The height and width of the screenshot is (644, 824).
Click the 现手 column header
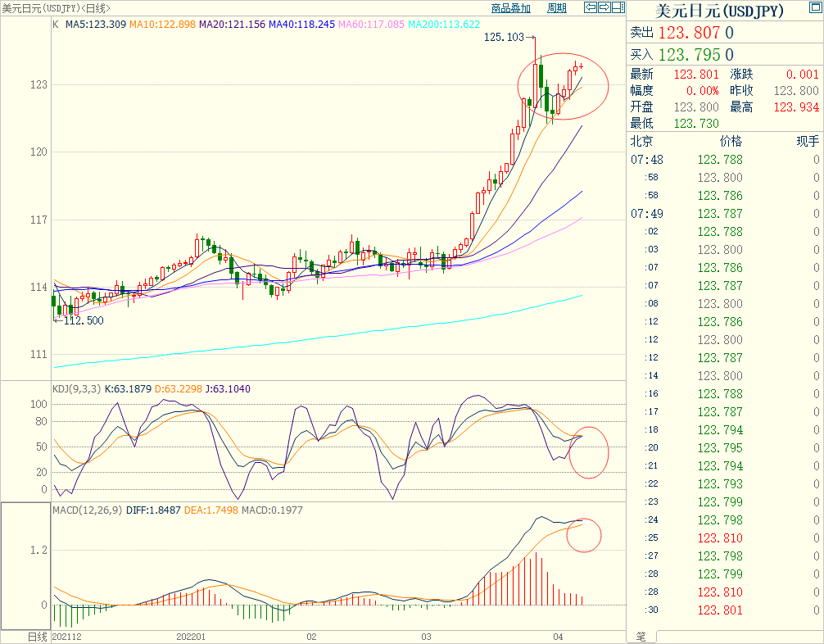[x=807, y=141]
